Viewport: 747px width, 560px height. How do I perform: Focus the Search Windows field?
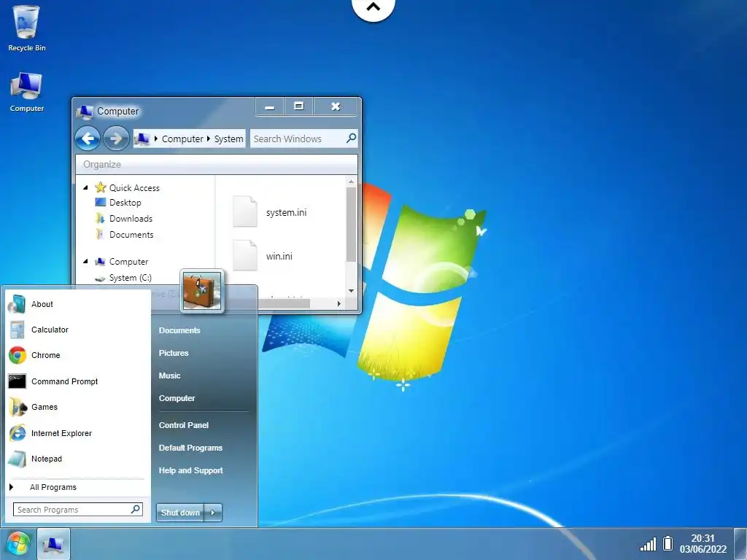(x=303, y=139)
